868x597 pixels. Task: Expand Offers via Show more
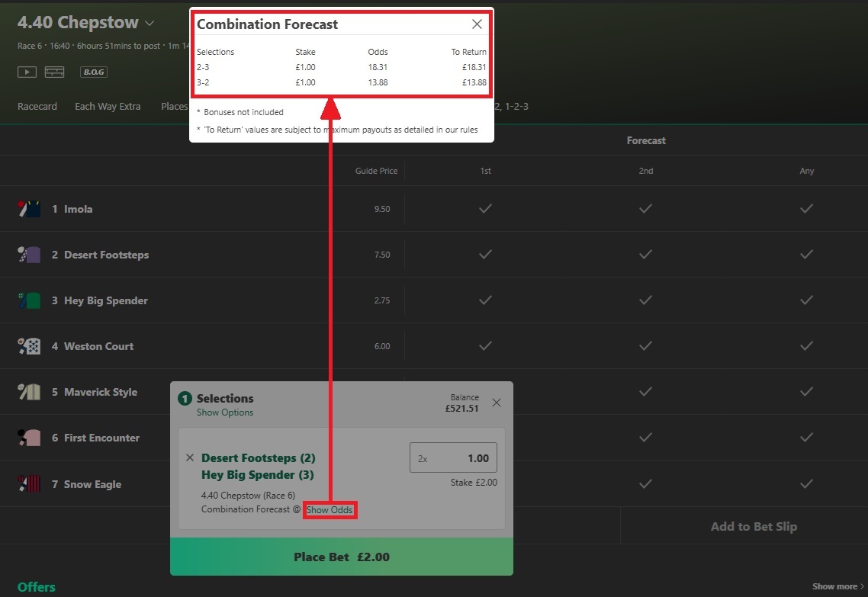point(835,586)
